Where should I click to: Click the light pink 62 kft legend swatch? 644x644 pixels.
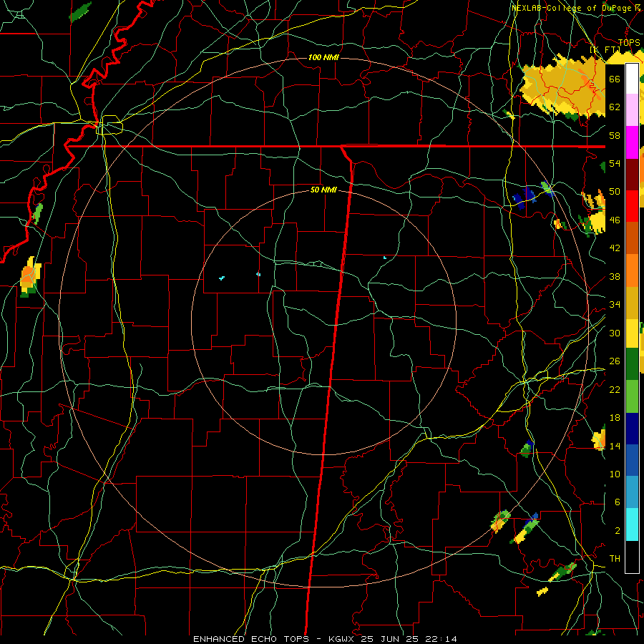(x=632, y=109)
